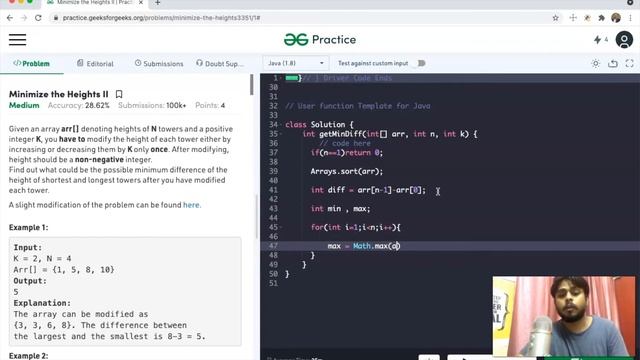
Task: Click the problem panel scrollbar
Action: coord(251,84)
